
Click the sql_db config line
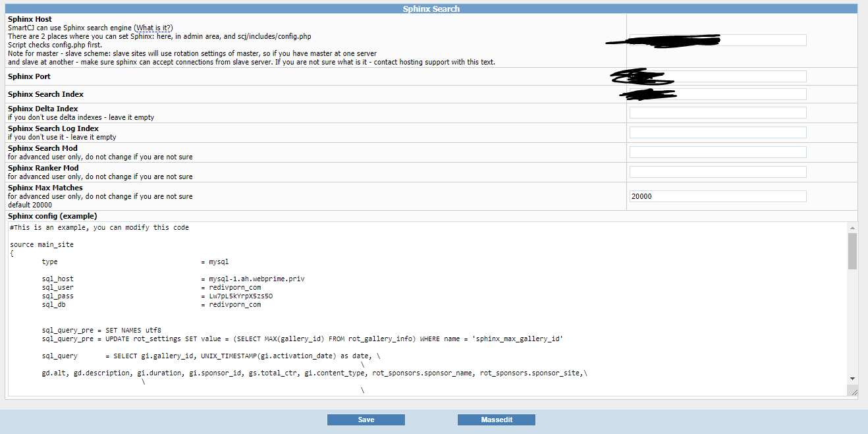click(x=151, y=304)
